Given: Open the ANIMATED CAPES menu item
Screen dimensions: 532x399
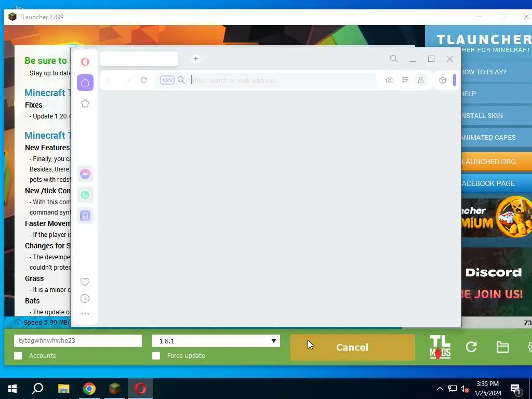Looking at the screenshot, I should 497,137.
